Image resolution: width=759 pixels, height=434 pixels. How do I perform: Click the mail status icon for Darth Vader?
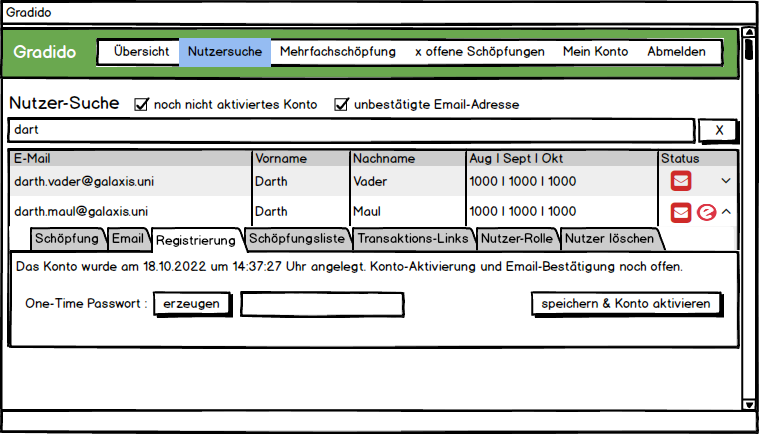681,181
